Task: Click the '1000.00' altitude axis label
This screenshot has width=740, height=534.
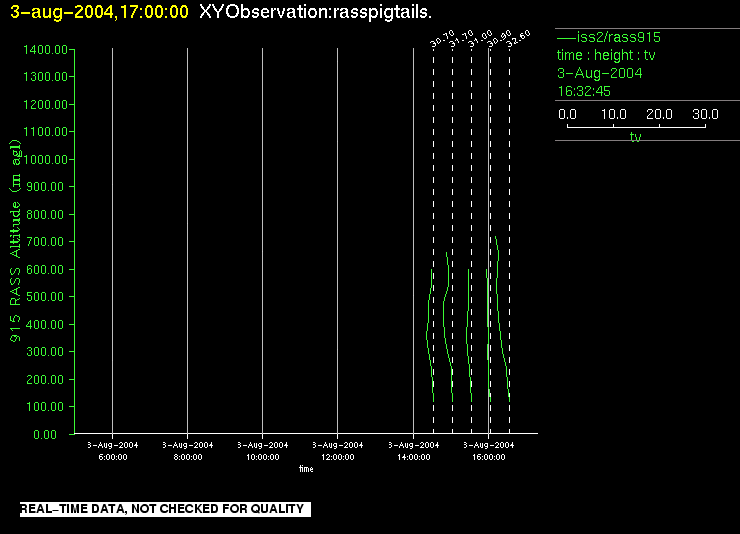Action: (x=45, y=159)
